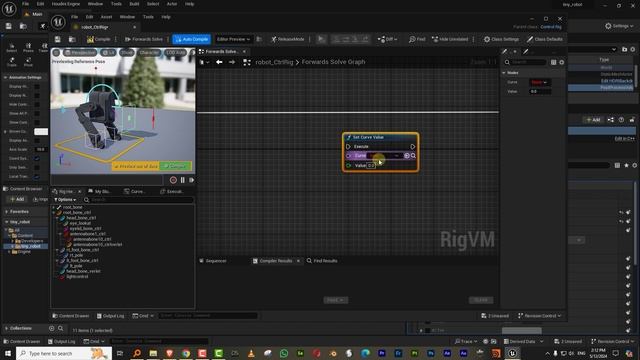Collapse the Nodes section in Details panel
The image size is (640, 360).
click(x=504, y=73)
